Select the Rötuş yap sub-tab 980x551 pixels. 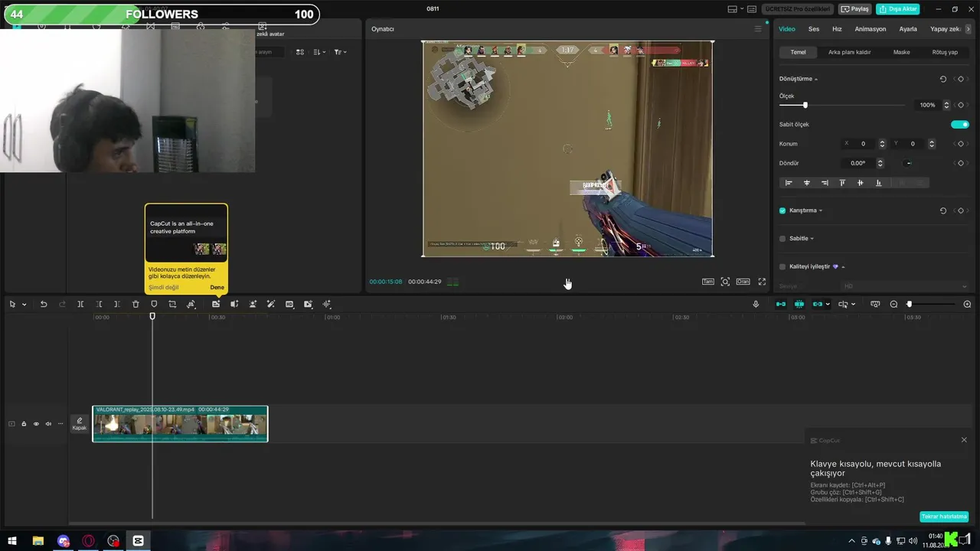pos(945,52)
